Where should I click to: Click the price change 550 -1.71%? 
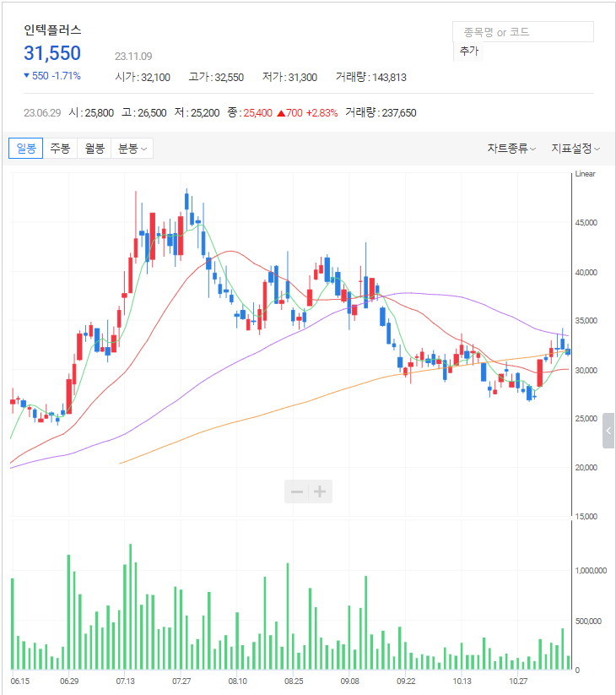tap(52, 76)
